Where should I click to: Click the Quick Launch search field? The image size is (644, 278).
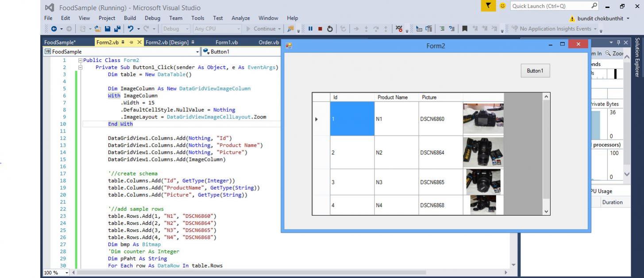[549, 6]
